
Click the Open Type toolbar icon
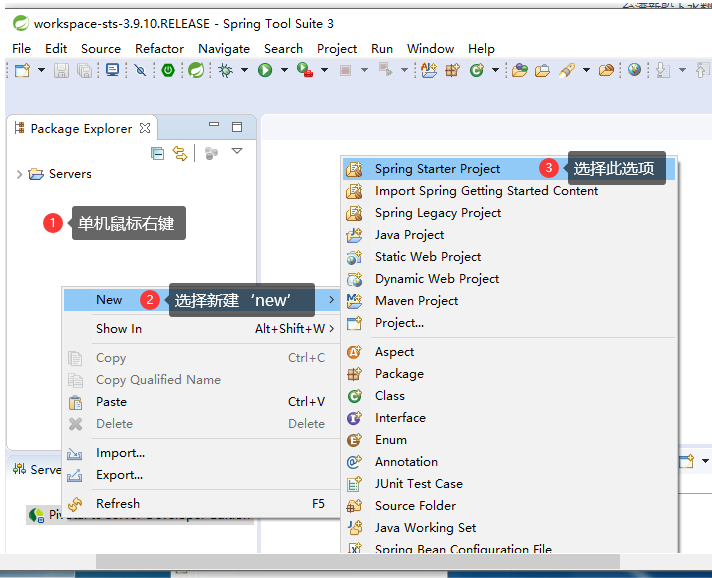(519, 70)
